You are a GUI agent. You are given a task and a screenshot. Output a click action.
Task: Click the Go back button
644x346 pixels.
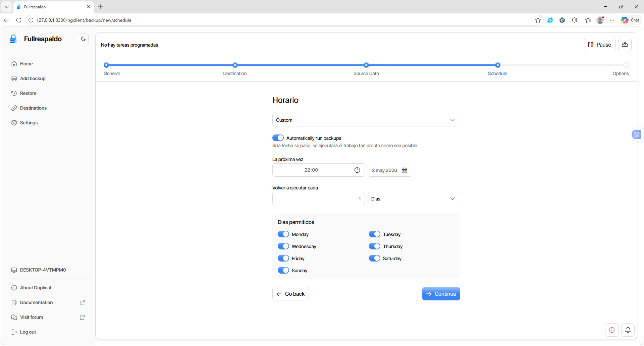290,294
